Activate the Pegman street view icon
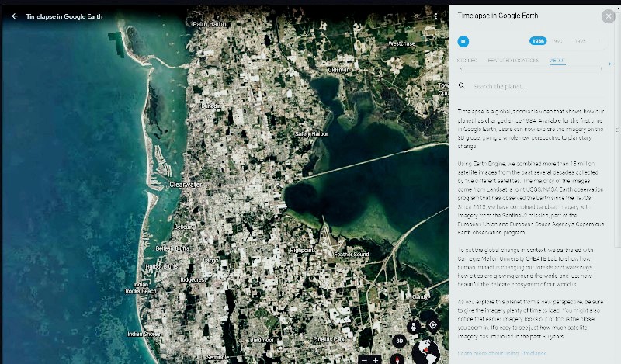Screen dimensions: 621x364 [x=413, y=328]
